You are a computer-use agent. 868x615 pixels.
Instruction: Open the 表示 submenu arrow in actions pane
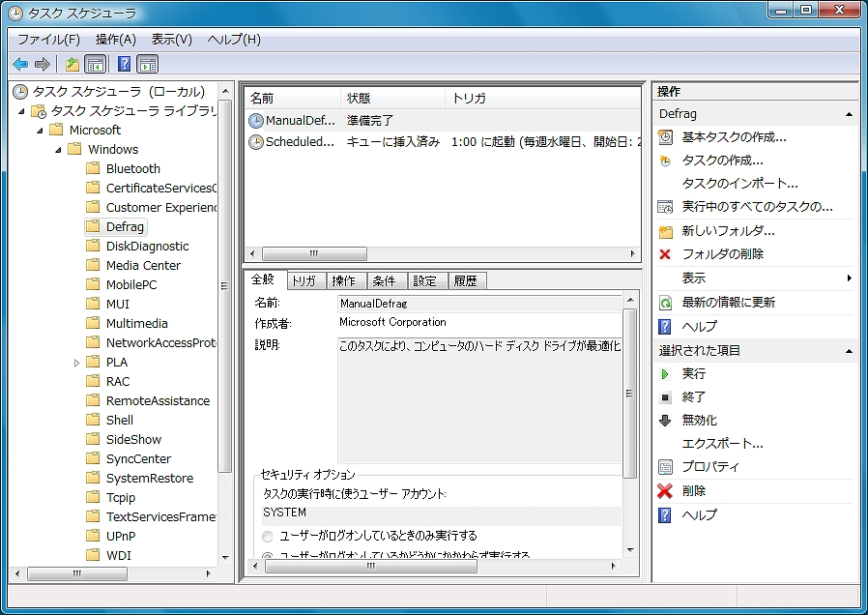pyautogui.click(x=850, y=278)
